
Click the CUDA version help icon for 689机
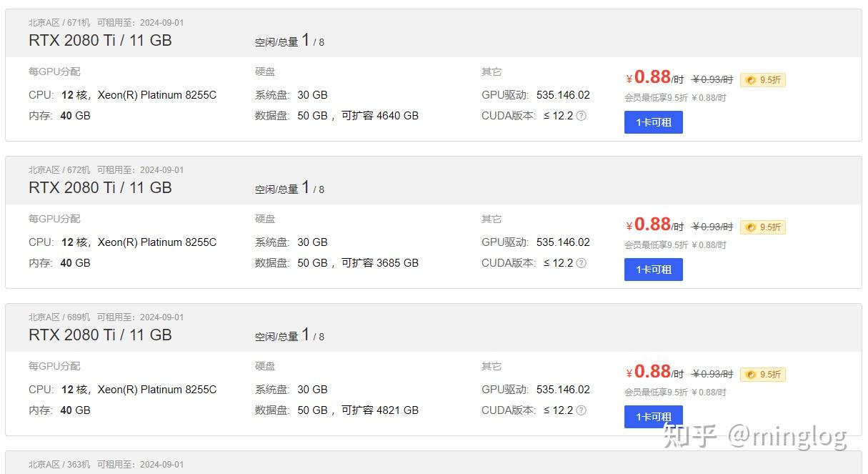(581, 410)
